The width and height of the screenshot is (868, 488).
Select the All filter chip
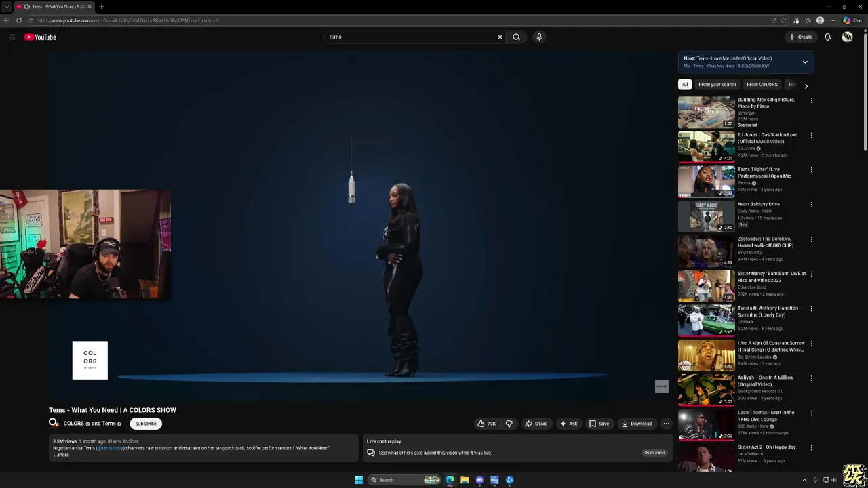[x=685, y=85]
